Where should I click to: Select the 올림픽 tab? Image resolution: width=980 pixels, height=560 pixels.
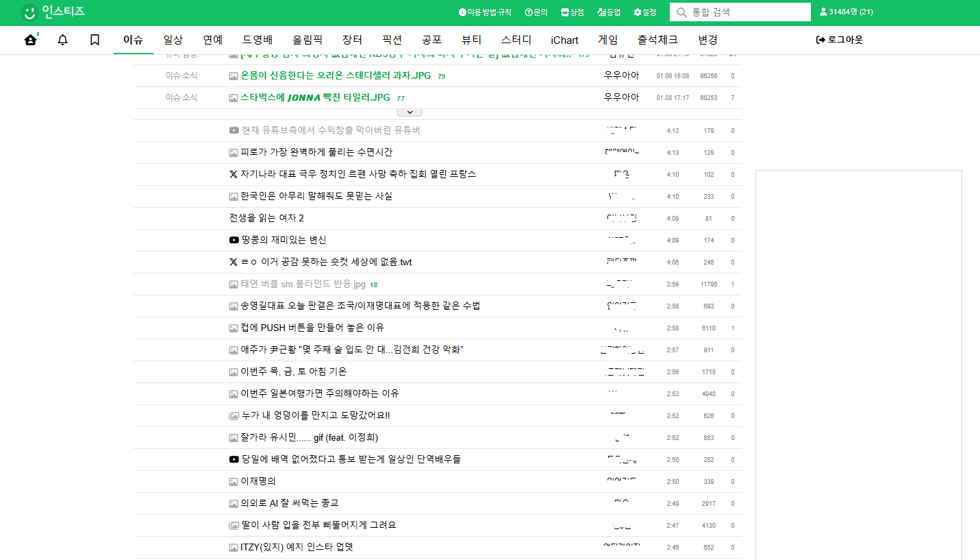tap(307, 40)
